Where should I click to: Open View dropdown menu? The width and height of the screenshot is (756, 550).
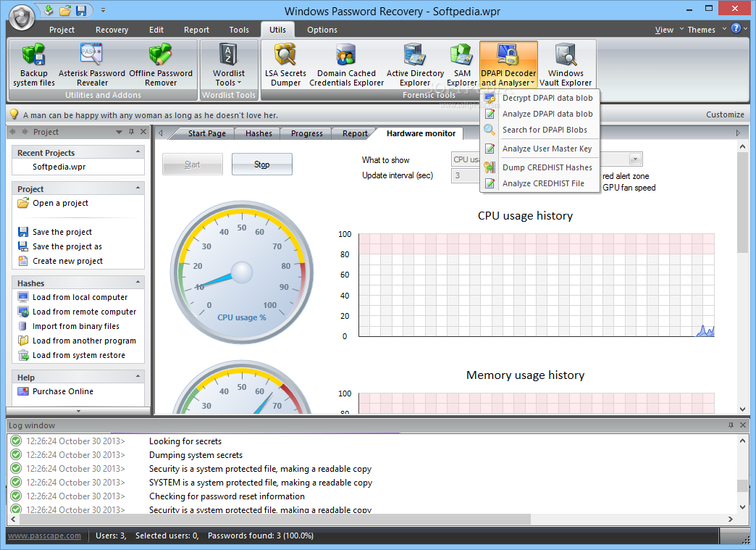[x=669, y=30]
